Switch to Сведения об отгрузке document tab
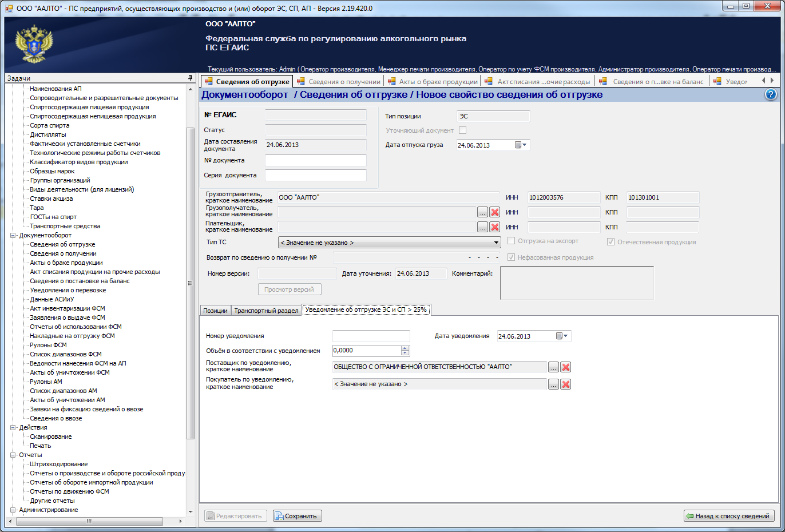785x532 pixels. tap(247, 81)
